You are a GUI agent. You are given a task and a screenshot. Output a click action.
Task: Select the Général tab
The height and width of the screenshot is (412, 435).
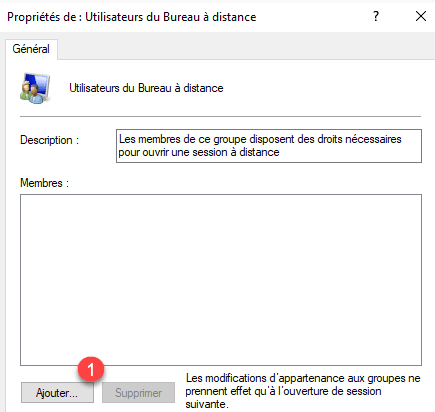(31, 49)
